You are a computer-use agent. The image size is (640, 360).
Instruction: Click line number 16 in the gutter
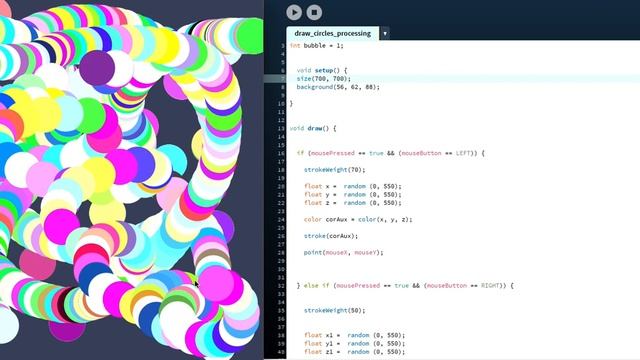[x=281, y=153]
